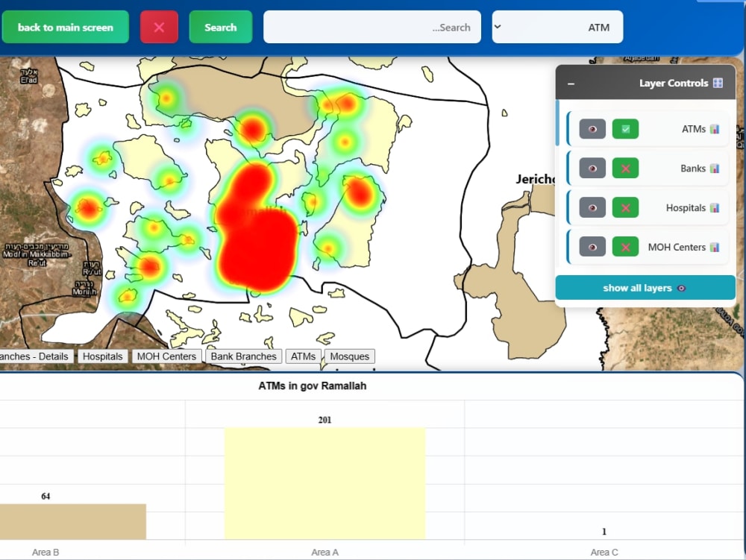Toggle the MOH Centers eye visibility

592,247
